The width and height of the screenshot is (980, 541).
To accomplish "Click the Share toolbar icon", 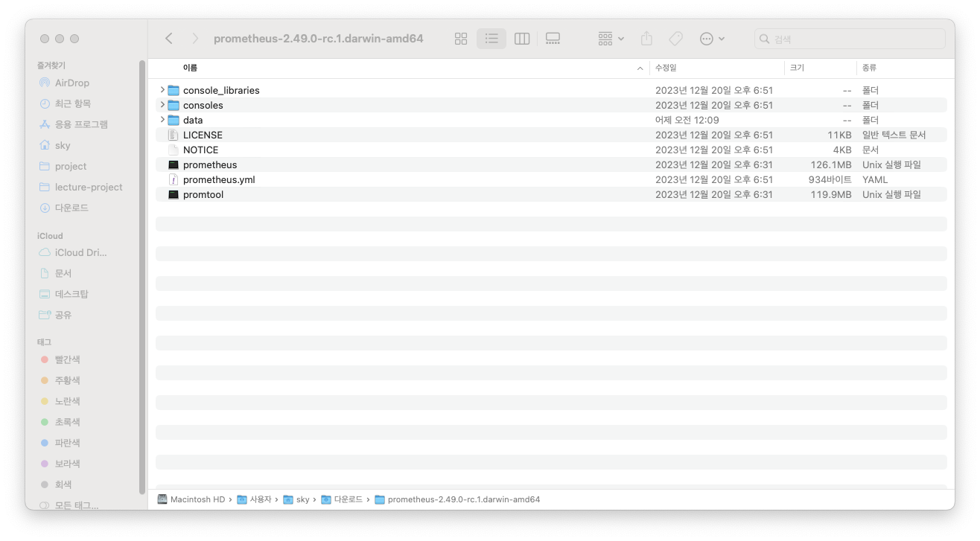I will tap(646, 39).
